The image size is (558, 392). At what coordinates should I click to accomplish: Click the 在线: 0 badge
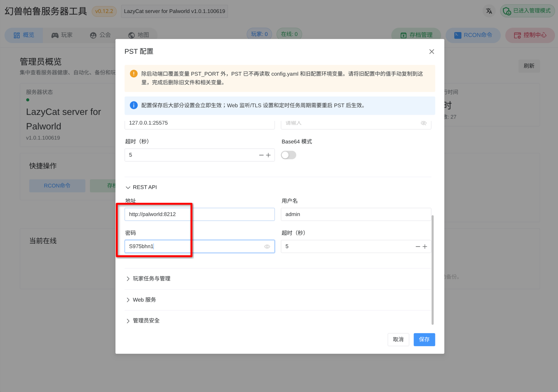289,34
